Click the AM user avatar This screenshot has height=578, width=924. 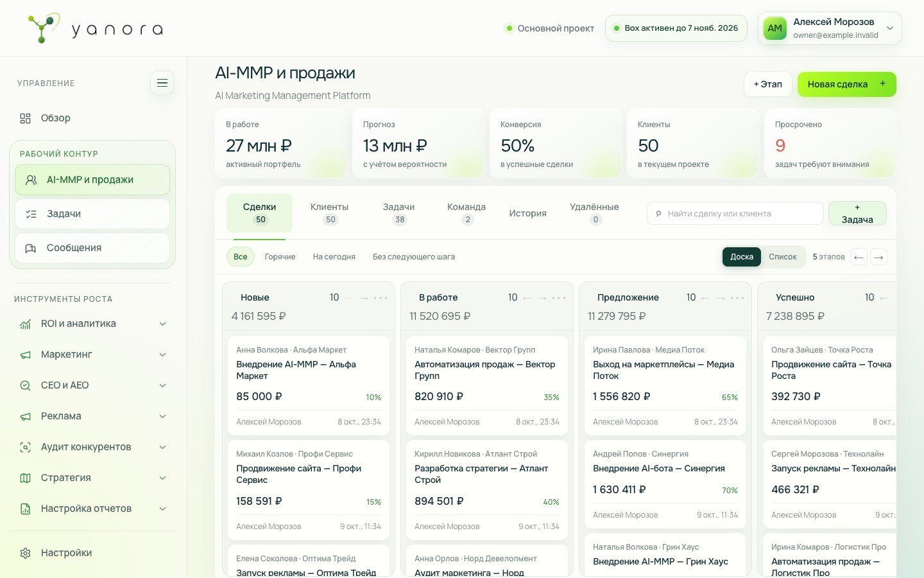[775, 28]
